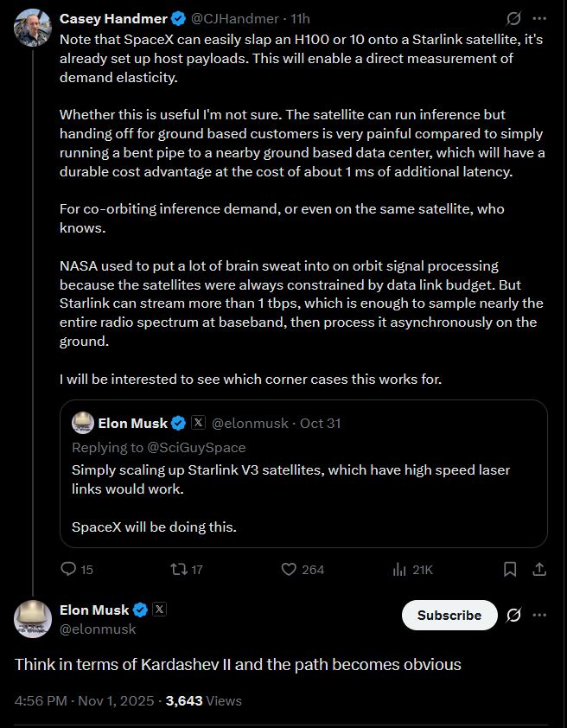
Task: Click Elon Musk's X affiliation badge
Action: (x=159, y=610)
